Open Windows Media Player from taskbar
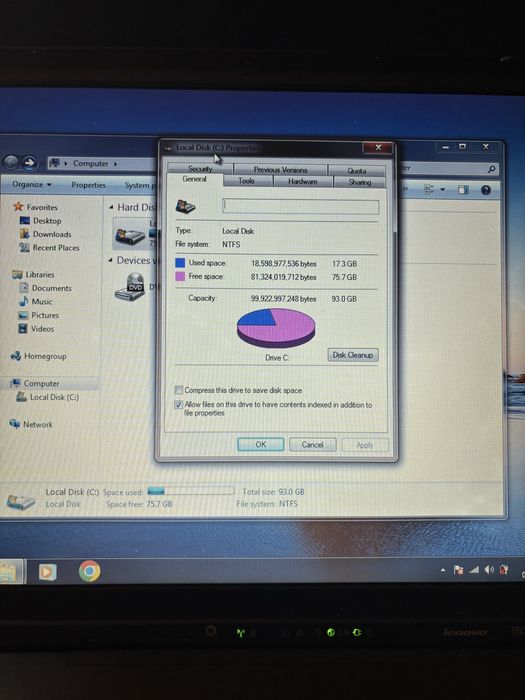 click(48, 571)
